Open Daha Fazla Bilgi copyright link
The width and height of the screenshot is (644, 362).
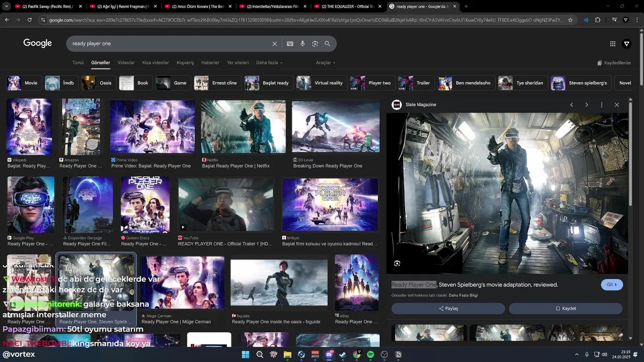pos(463,296)
